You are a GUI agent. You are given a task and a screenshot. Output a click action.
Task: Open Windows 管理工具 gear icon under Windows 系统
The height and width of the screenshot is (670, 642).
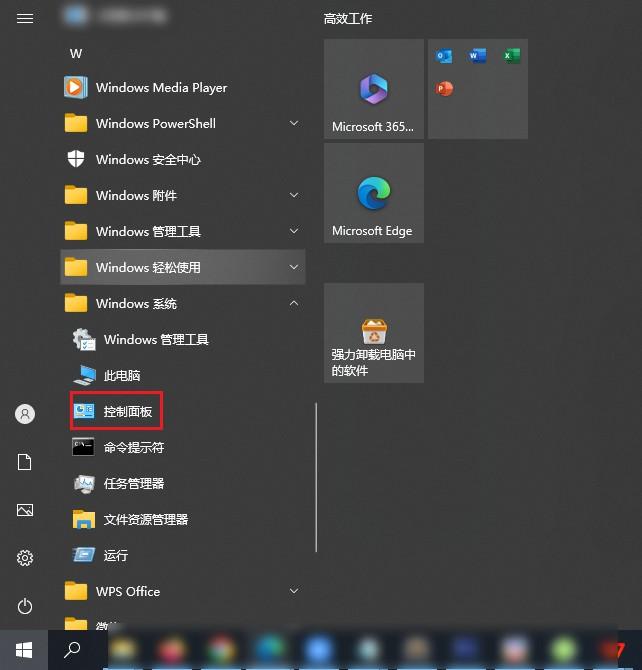(84, 339)
